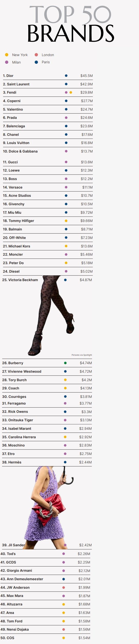Click the yellow dot next to Tommy Hilfiger
The height and width of the screenshot is (644, 139).
pos(66,221)
